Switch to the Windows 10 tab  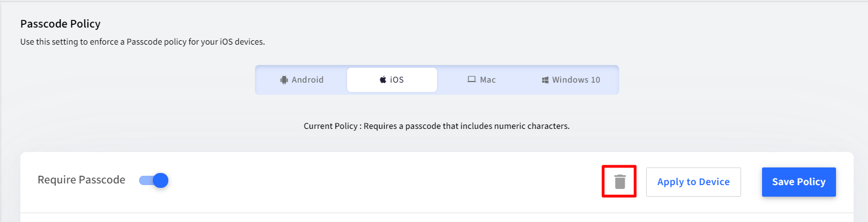[571, 80]
